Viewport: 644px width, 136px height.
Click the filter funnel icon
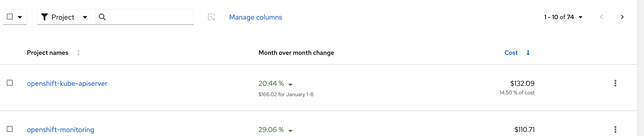click(x=44, y=17)
